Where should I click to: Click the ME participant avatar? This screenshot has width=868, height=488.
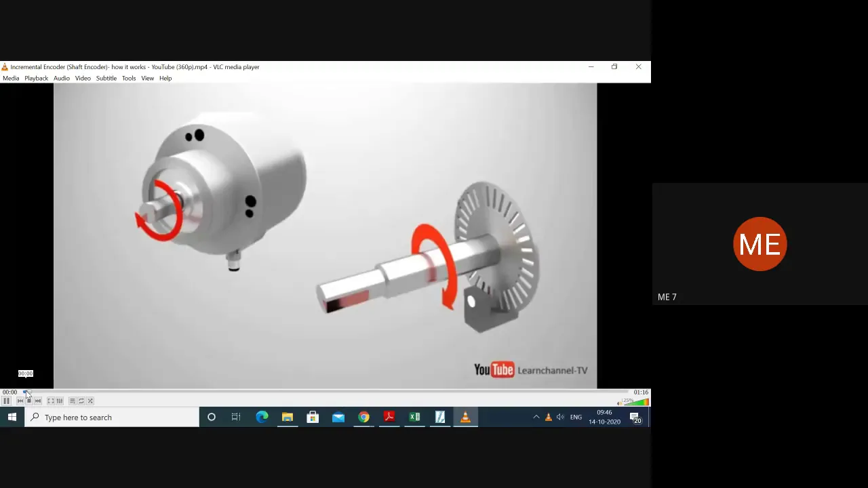point(759,244)
